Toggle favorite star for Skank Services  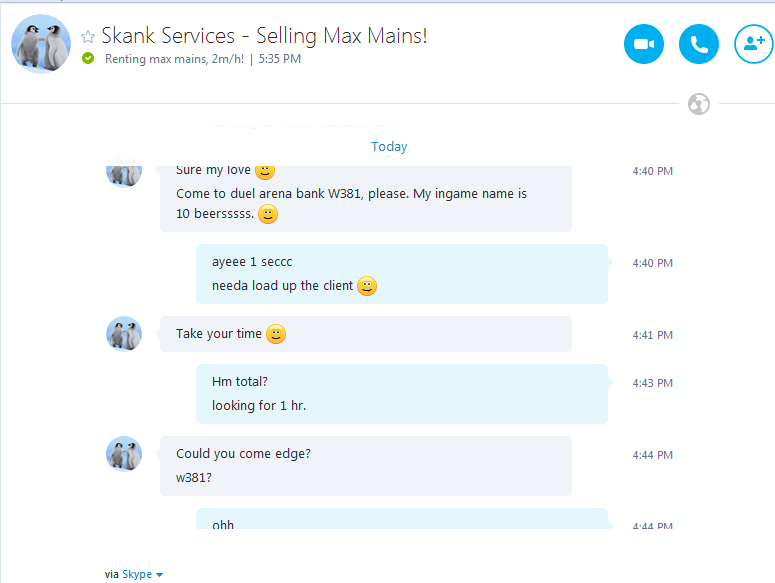pyautogui.click(x=88, y=37)
